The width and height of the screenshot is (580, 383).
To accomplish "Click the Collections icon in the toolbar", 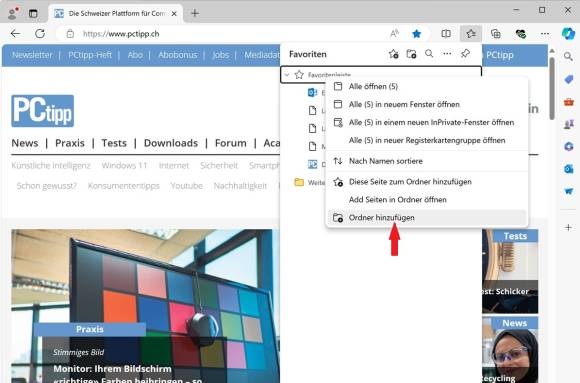I will 496,34.
